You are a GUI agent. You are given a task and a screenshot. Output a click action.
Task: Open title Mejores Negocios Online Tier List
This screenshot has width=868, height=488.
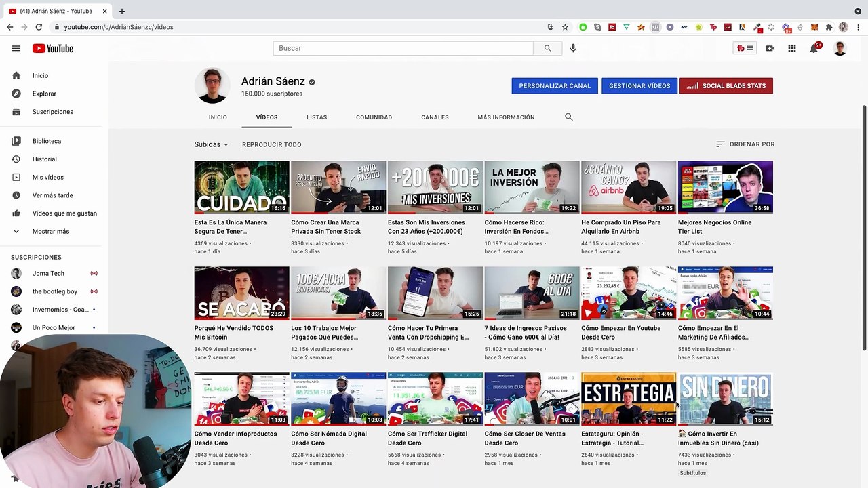coord(715,227)
